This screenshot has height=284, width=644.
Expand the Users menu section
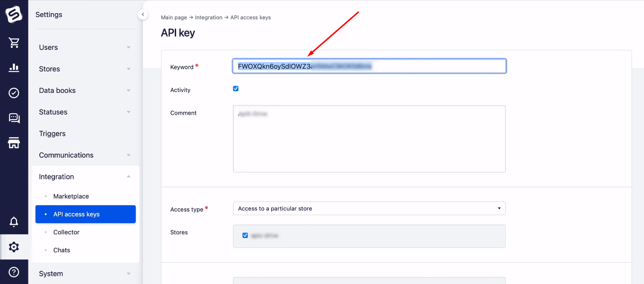(x=85, y=47)
